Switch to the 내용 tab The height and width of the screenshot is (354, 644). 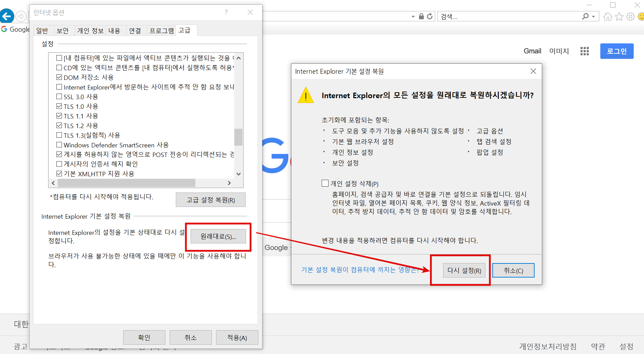[x=114, y=31]
